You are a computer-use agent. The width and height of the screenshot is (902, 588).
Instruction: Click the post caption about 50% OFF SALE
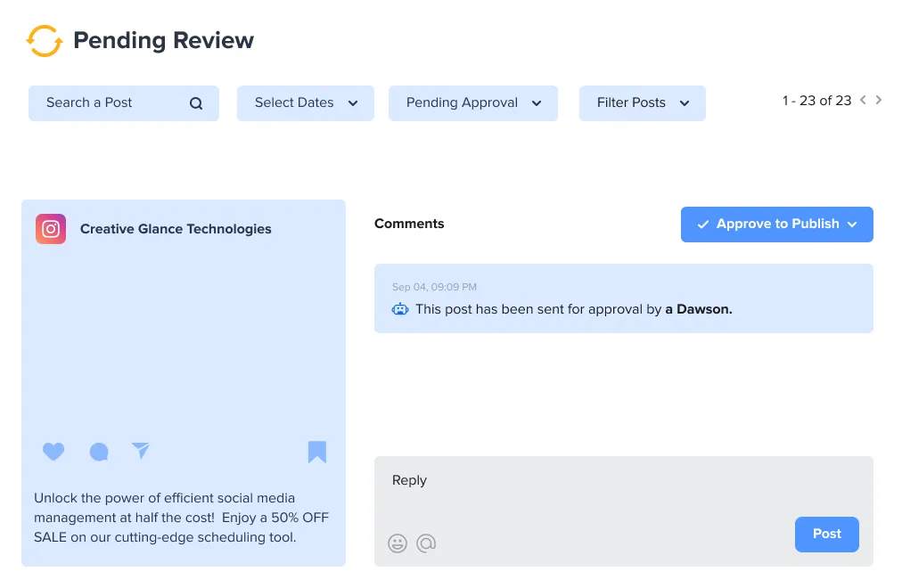(181, 518)
